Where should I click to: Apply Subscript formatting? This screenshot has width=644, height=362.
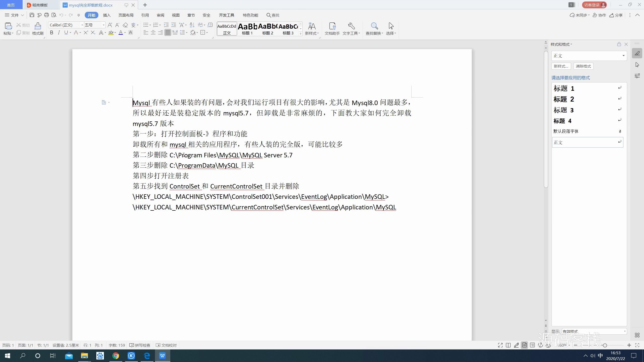(93, 32)
